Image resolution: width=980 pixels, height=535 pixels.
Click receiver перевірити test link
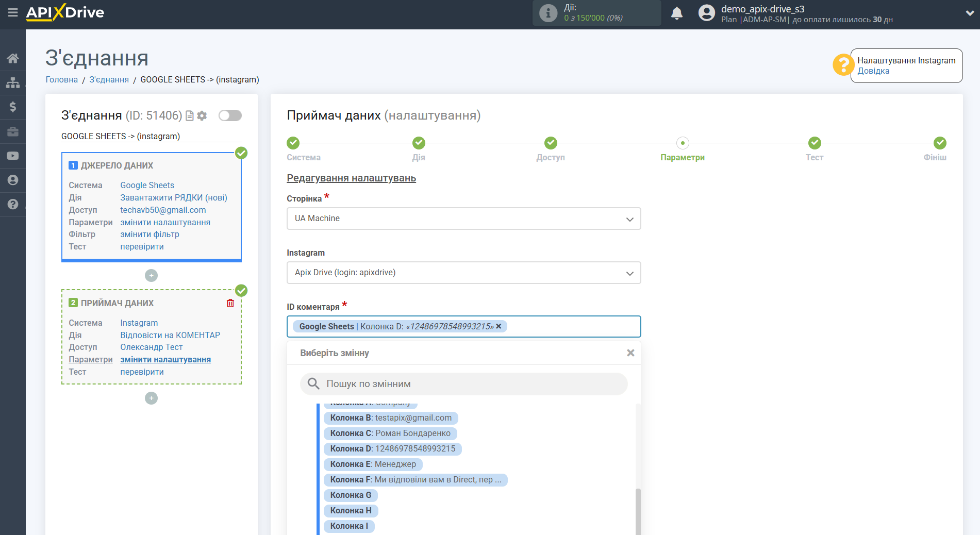(x=142, y=372)
